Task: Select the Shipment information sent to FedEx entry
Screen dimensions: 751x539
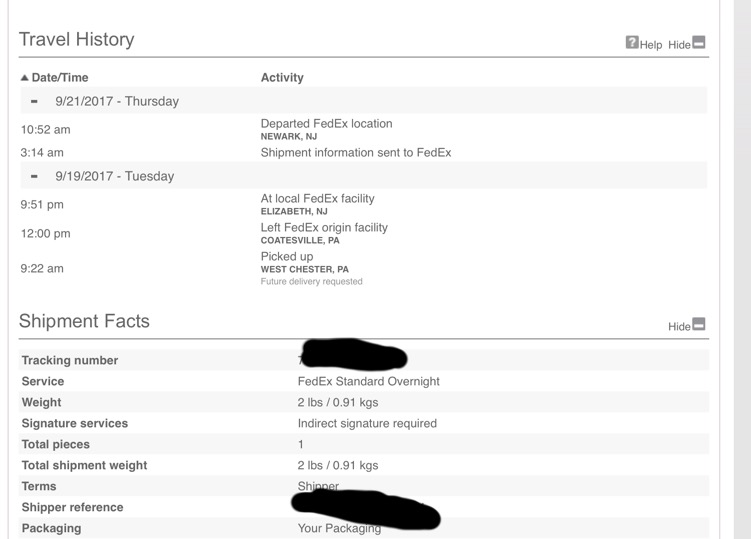Action: click(x=356, y=152)
